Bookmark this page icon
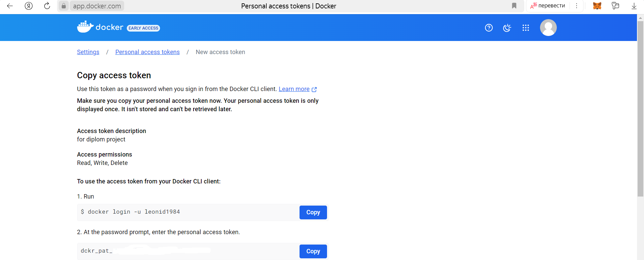This screenshot has width=644, height=260. 514,6
